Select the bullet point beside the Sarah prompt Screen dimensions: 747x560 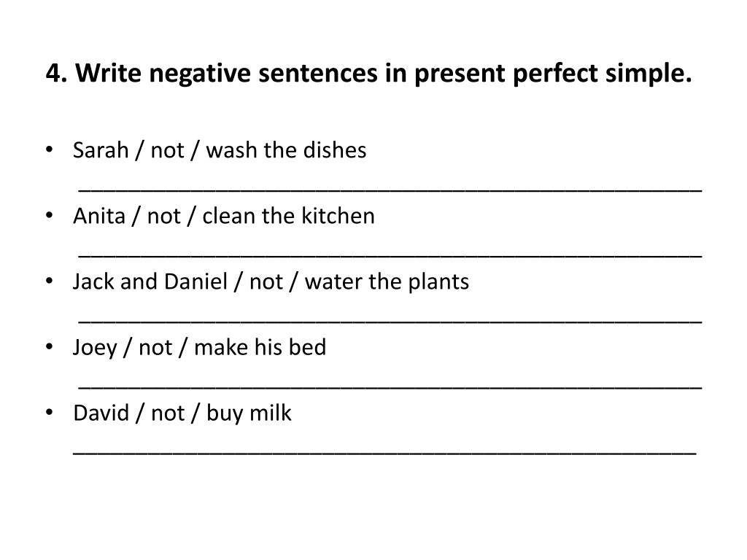tap(49, 149)
